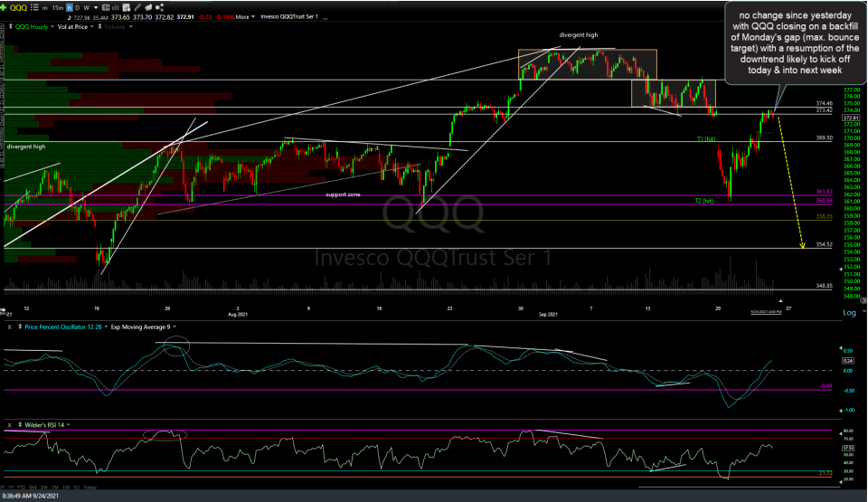Click the magenta -0.49 oscillator level label
The height and width of the screenshot is (502, 868).
pos(826,385)
